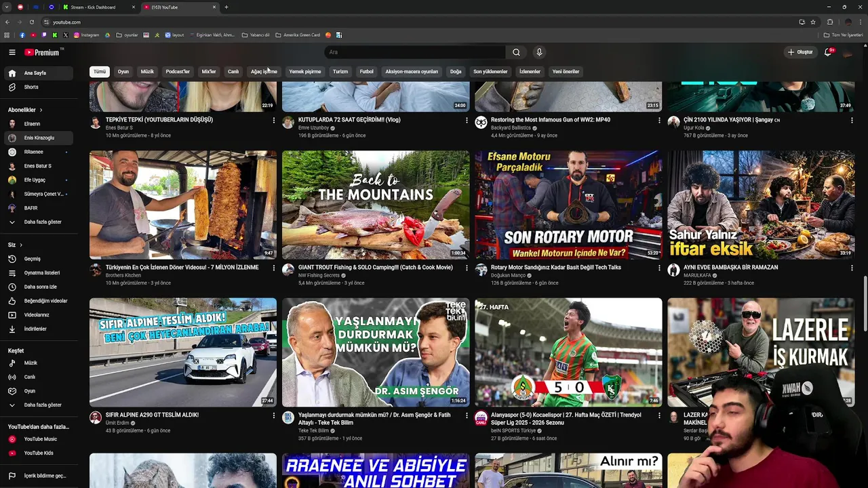868x488 pixels.
Task: Open Videolarınız in sidebar
Action: click(39, 315)
